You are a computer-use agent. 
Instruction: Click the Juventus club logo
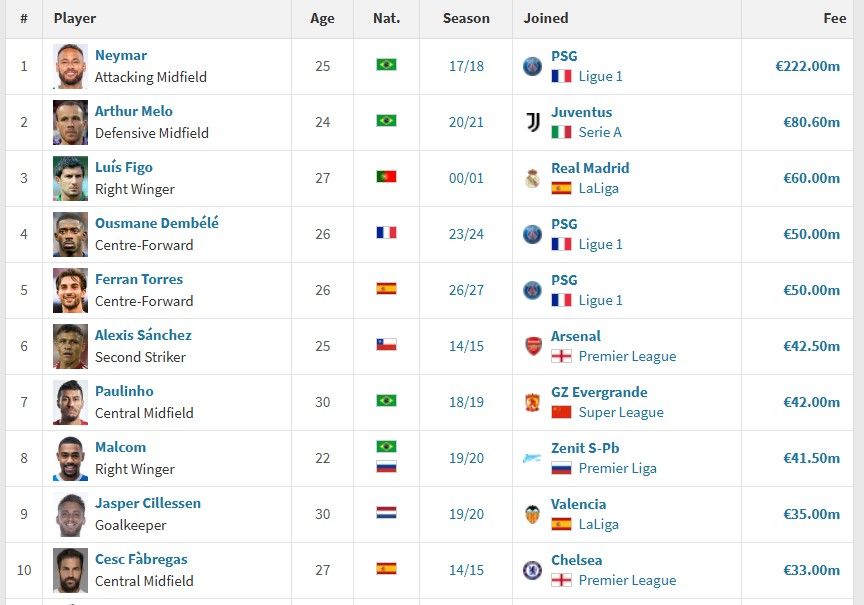[x=532, y=122]
